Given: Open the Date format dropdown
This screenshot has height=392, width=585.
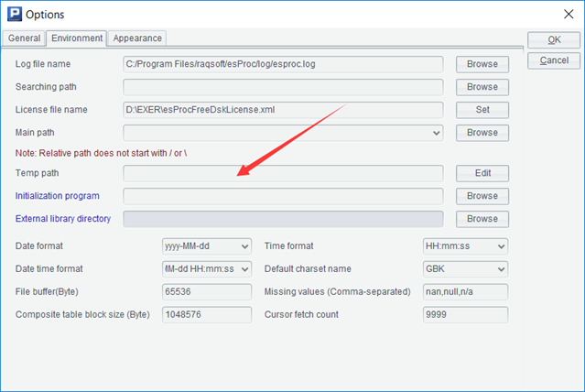Looking at the screenshot, I should 244,246.
